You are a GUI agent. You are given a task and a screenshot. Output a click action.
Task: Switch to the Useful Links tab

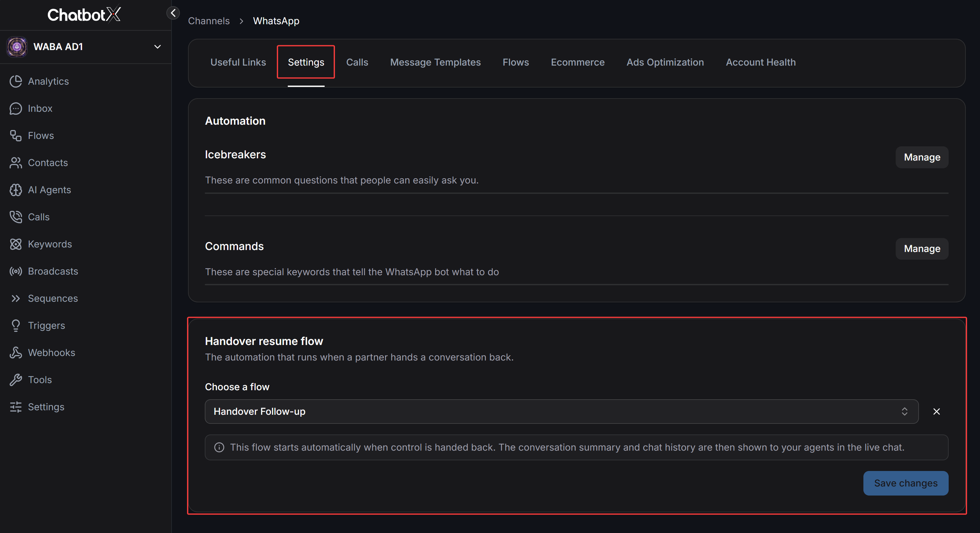click(x=238, y=62)
